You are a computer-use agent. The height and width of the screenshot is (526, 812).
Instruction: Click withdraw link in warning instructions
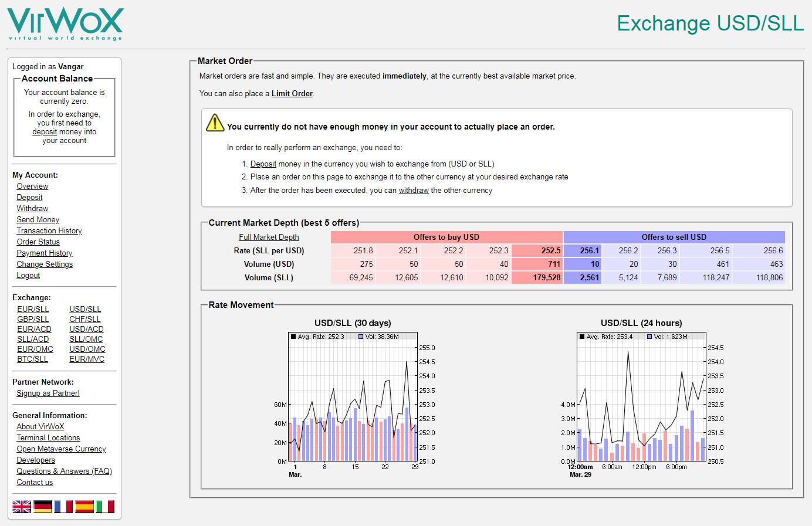414,191
